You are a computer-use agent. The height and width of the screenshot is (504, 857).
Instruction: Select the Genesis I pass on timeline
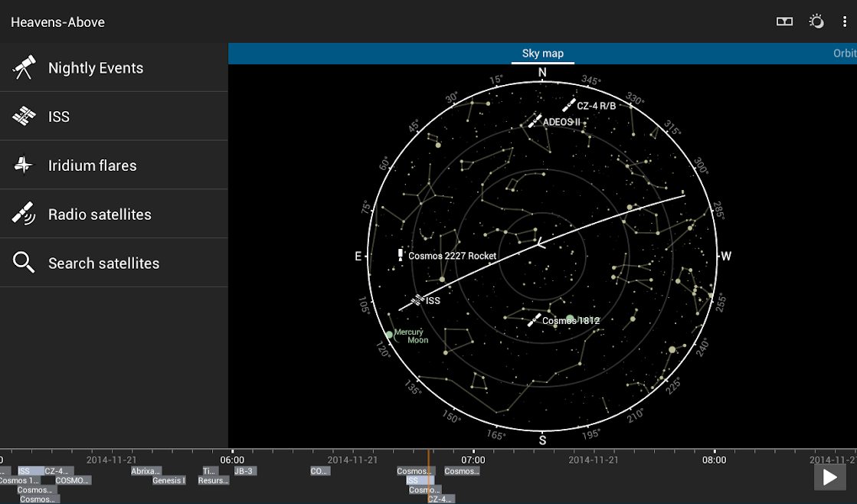tap(168, 481)
